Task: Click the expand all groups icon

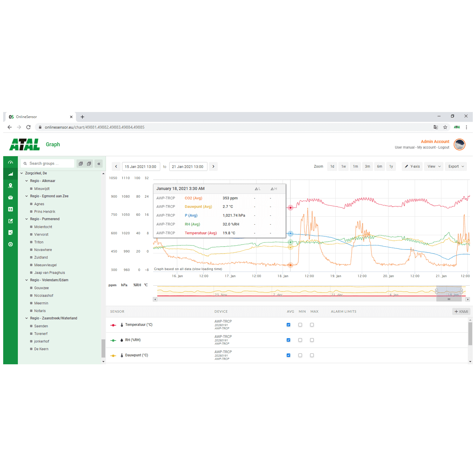Action: coord(81,164)
